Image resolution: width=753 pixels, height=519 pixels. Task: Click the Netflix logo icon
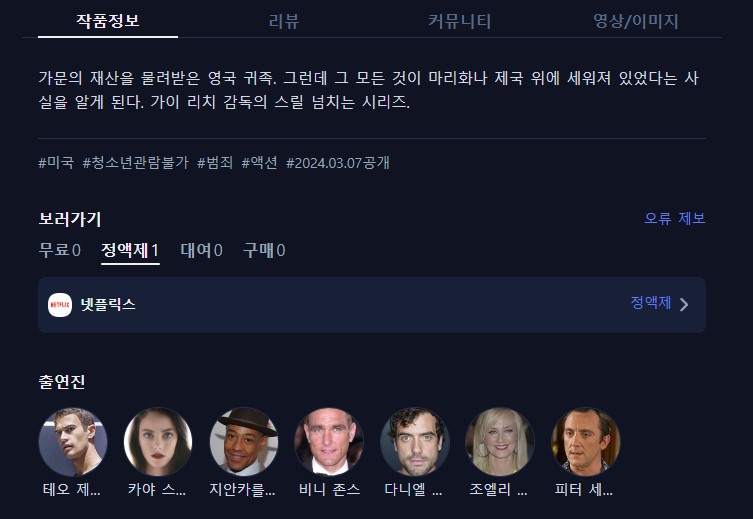(x=60, y=305)
